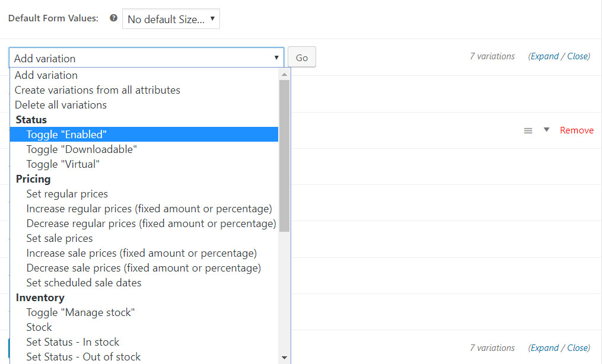602x364 pixels.
Task: Open the No default Size dropdown
Action: point(171,19)
